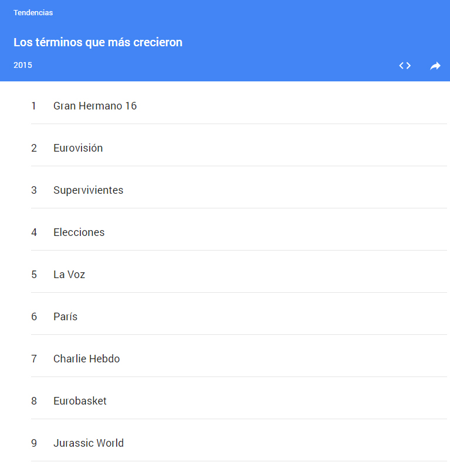Click the Elecciones list entry
Image resolution: width=450 pixels, height=476 pixels.
79,232
